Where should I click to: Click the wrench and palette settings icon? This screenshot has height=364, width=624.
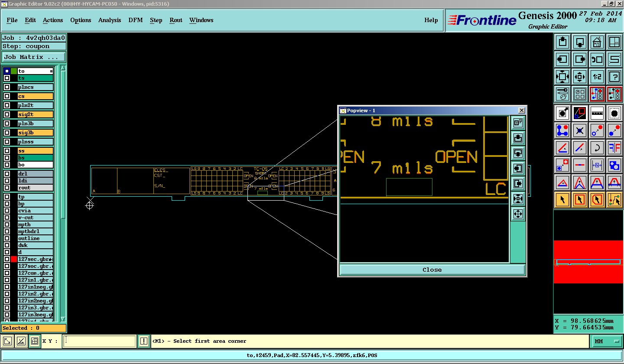562,94
